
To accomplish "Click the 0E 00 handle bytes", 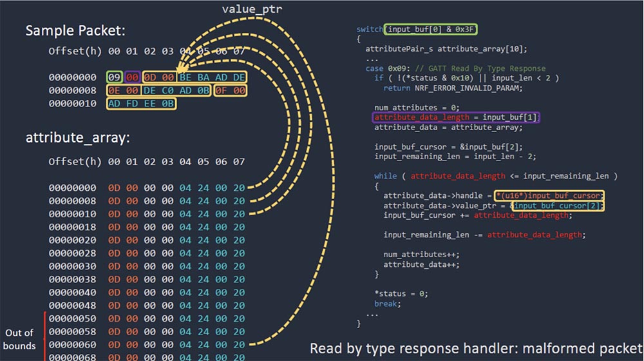I will (x=123, y=90).
